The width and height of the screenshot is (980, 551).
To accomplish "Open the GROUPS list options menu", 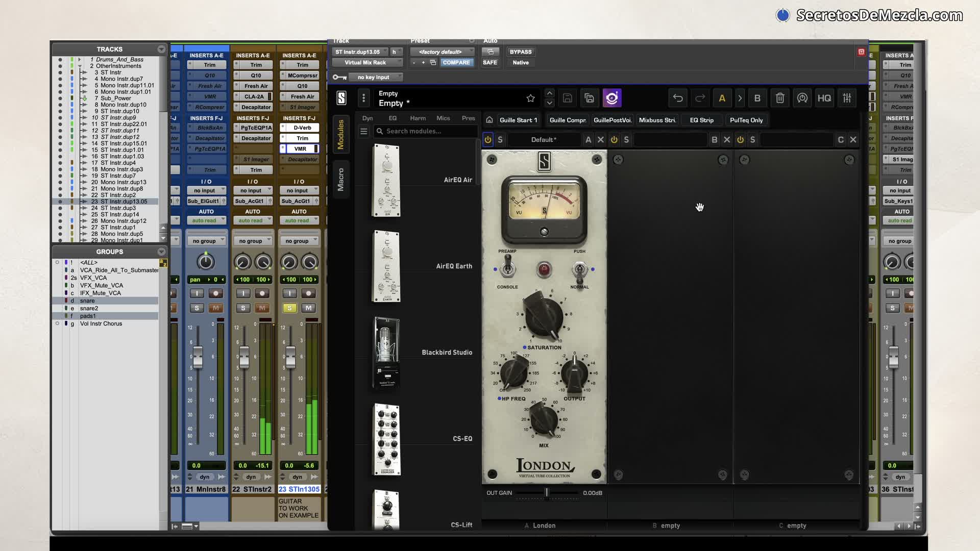I will click(161, 252).
